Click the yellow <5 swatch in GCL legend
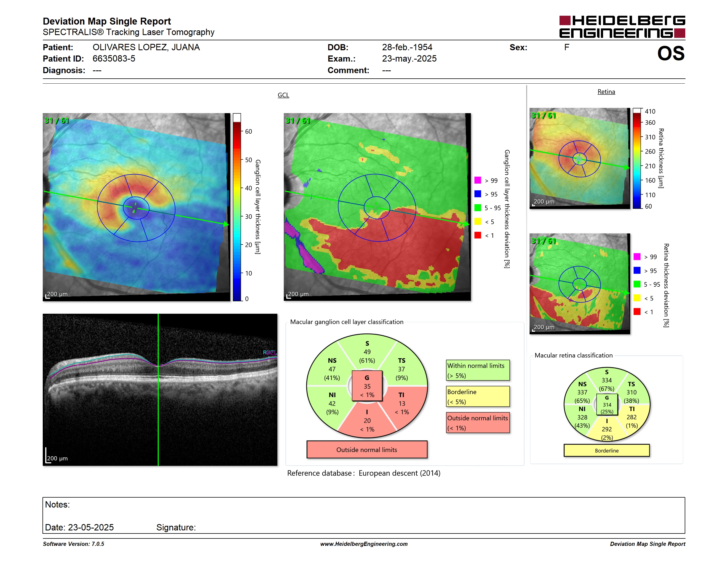This screenshot has height=563, width=728. 478,221
